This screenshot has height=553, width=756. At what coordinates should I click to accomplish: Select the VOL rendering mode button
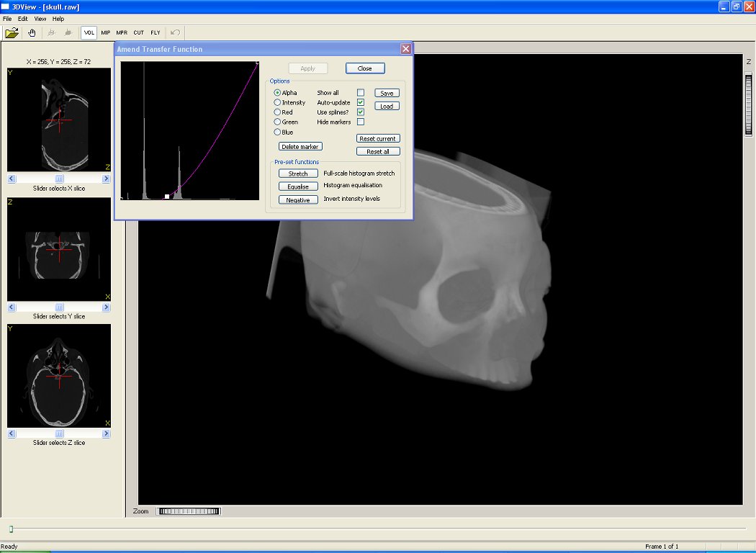coord(89,32)
